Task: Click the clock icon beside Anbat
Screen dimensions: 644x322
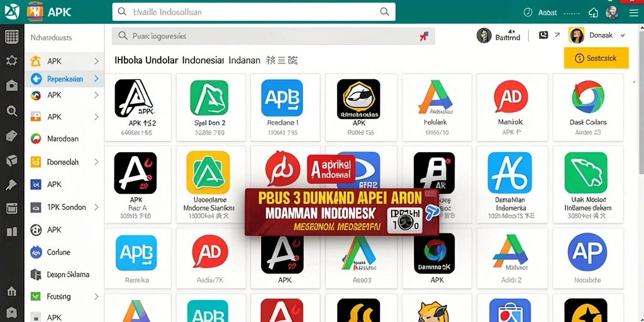Action: [x=528, y=13]
